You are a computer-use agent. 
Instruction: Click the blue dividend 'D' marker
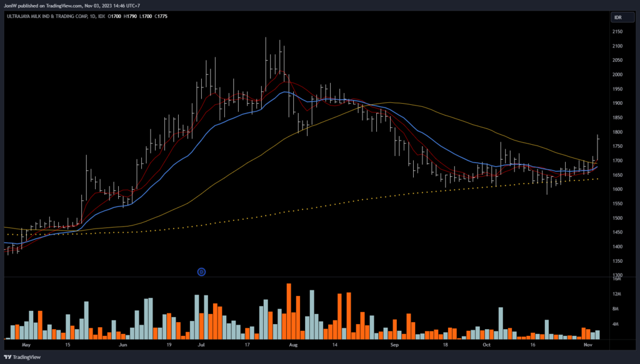click(202, 272)
